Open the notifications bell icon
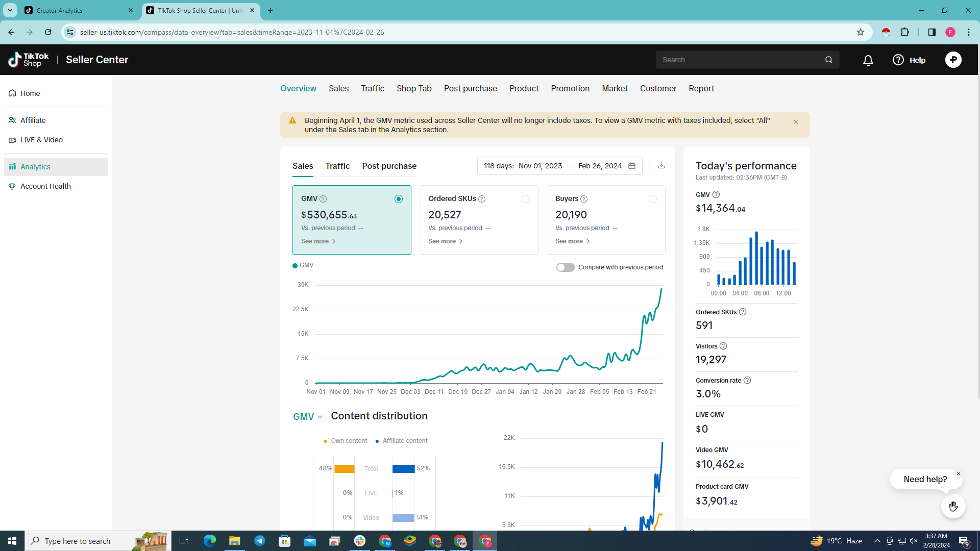 [x=868, y=60]
